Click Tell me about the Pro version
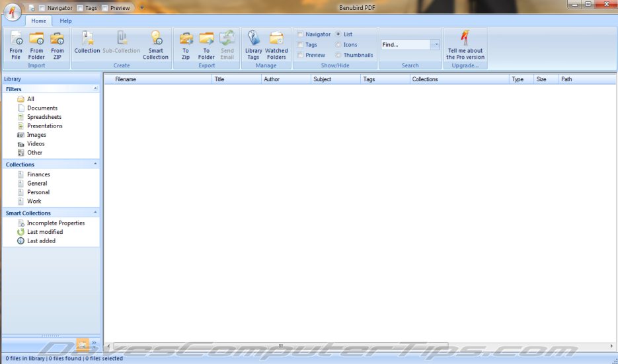Viewport: 618px width, 364px height. click(465, 45)
